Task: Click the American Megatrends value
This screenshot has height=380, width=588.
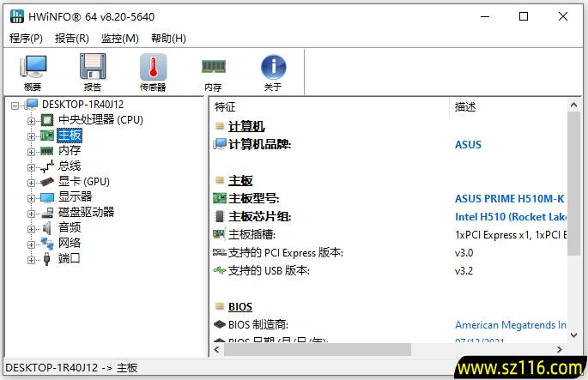Action: pos(511,324)
